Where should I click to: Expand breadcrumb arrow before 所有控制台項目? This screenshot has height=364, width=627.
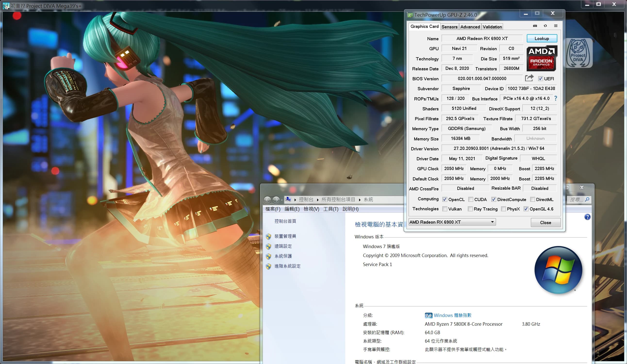tap(318, 200)
